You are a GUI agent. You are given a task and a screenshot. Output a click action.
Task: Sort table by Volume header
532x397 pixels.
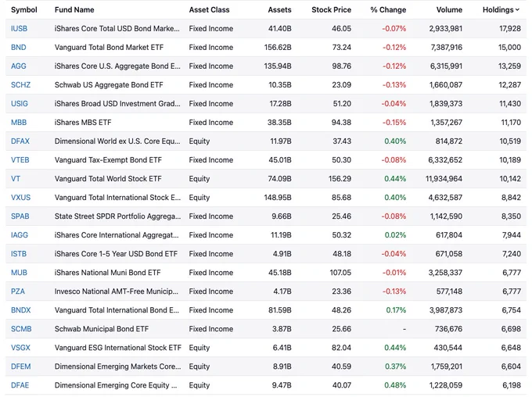449,10
